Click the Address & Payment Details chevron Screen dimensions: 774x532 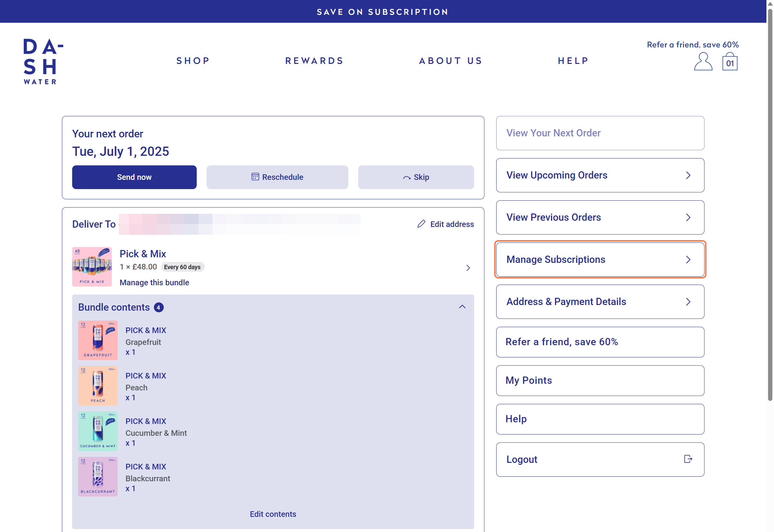coord(688,302)
